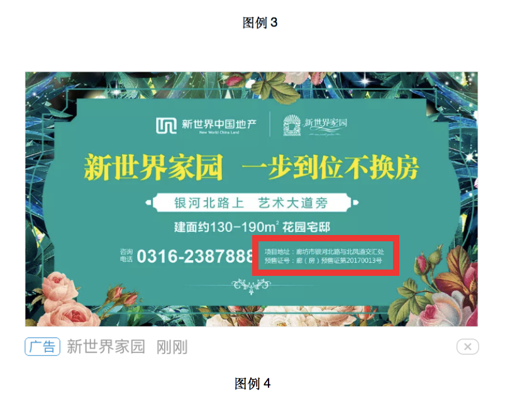Click the red-boxed presale license text

point(323,260)
